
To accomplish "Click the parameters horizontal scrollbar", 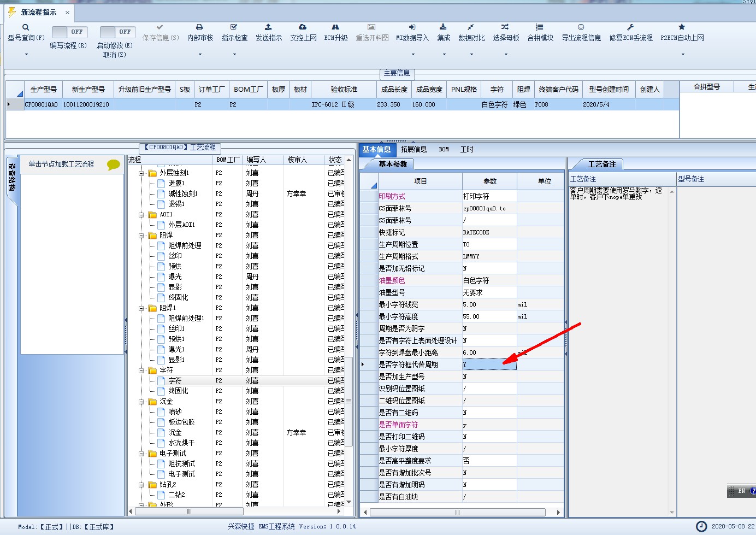I will click(458, 512).
